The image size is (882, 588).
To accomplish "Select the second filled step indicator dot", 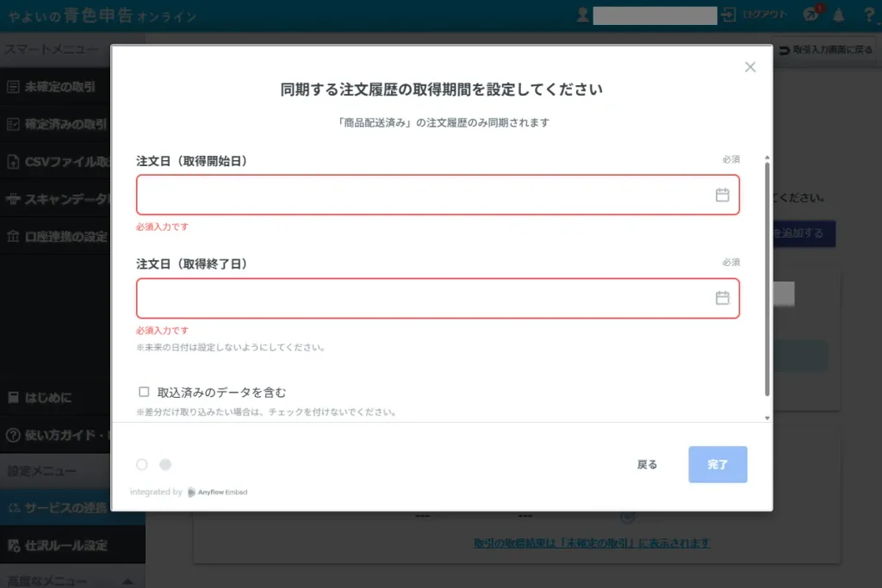I will 165,464.
